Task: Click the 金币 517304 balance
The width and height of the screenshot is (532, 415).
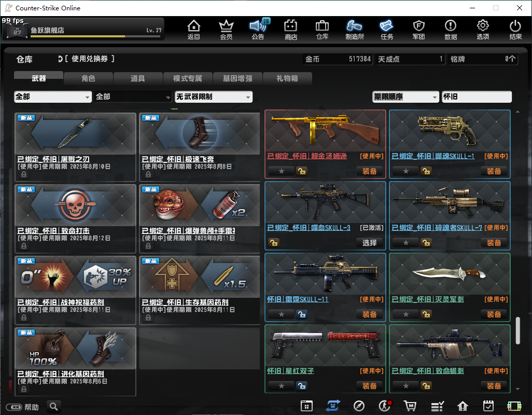Action: coord(338,59)
